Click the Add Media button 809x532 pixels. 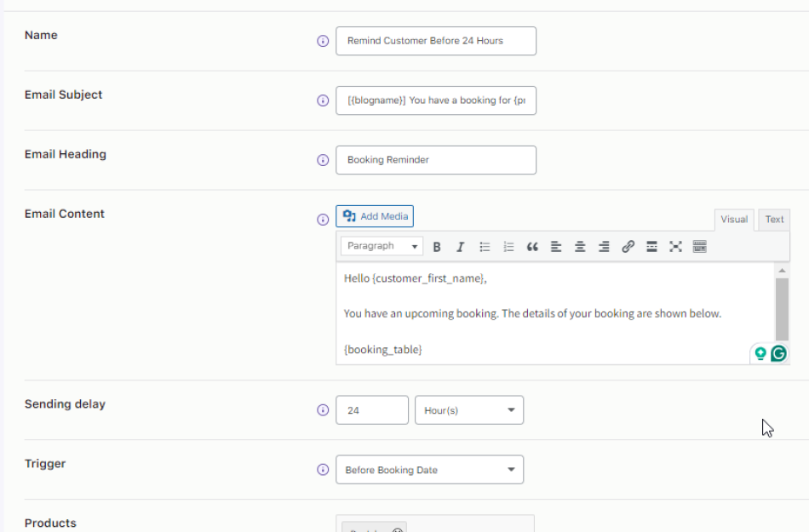pyautogui.click(x=375, y=216)
